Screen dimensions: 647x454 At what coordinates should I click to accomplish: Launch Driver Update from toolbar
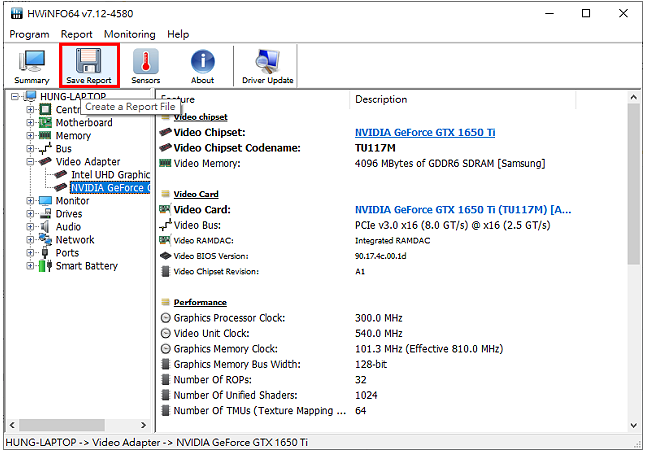click(x=267, y=66)
